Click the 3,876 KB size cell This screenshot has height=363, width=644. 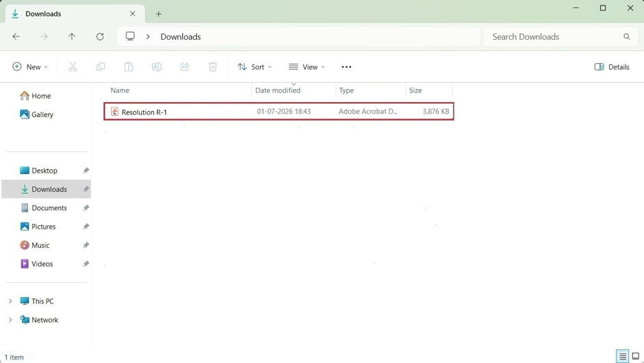436,111
